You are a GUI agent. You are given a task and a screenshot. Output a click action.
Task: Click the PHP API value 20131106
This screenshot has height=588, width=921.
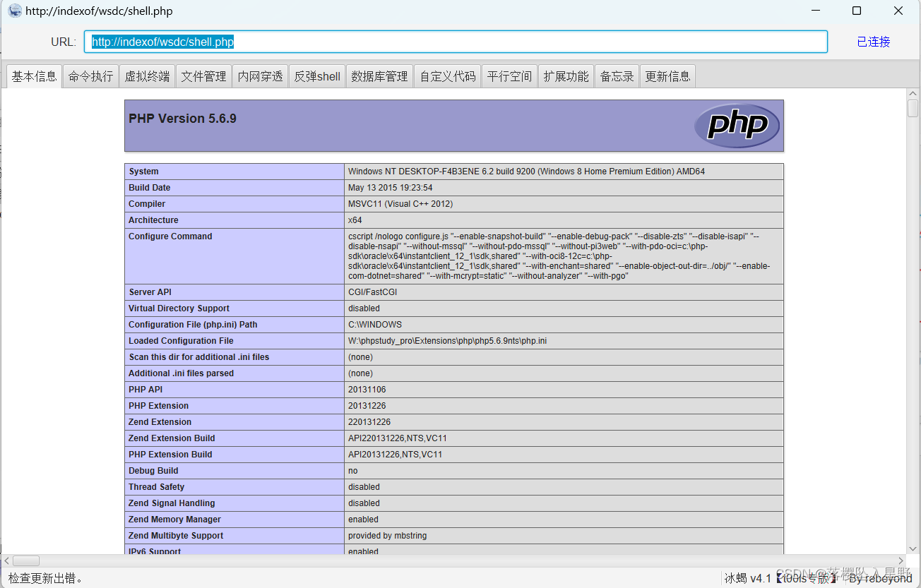coord(367,390)
